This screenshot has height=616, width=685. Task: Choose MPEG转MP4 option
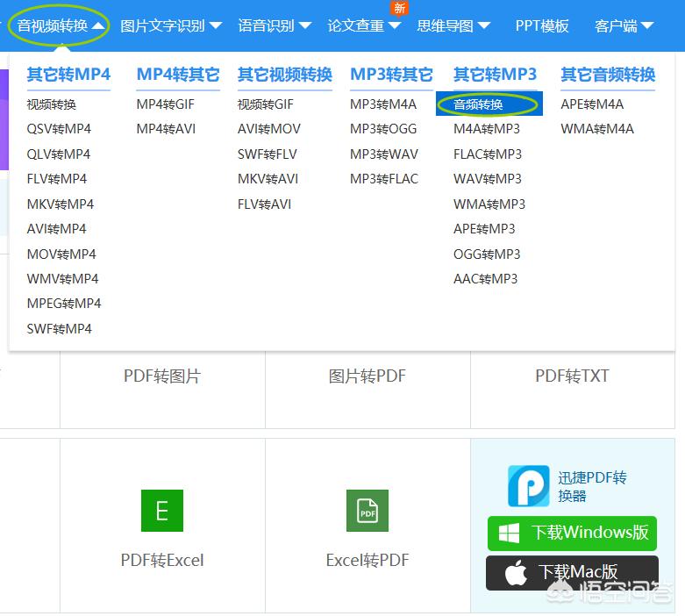[64, 303]
